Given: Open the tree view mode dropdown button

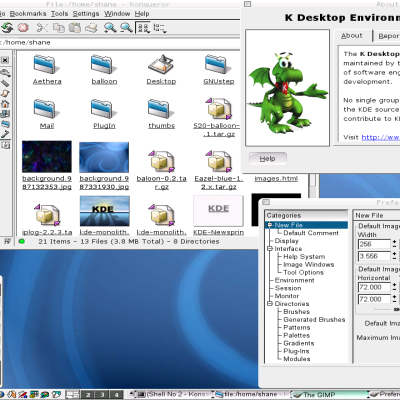Looking at the screenshot, I should [x=160, y=28].
